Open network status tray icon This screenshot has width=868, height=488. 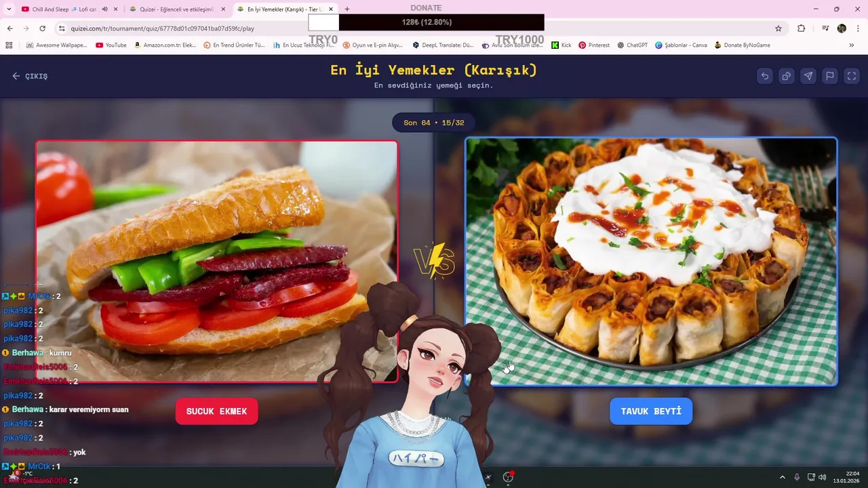click(x=811, y=477)
